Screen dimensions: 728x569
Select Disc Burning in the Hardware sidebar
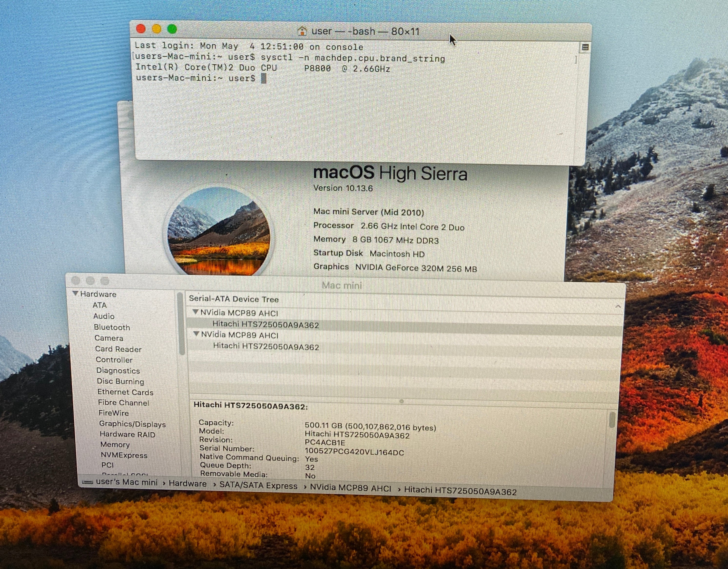click(x=121, y=382)
